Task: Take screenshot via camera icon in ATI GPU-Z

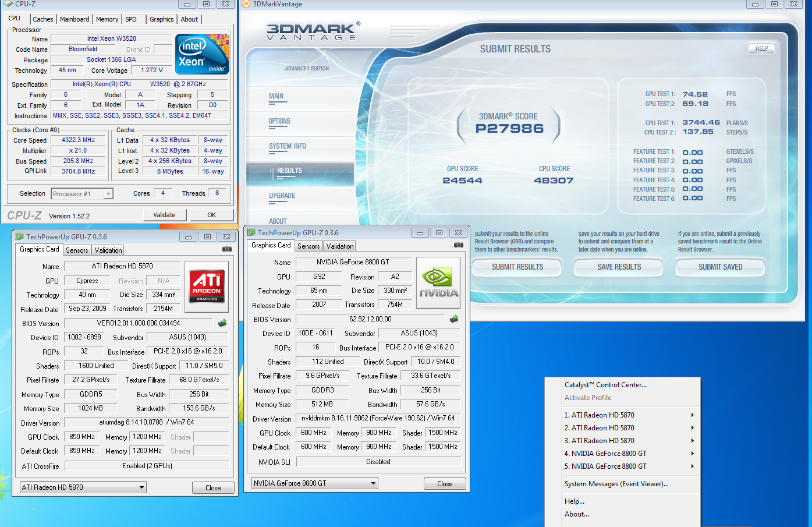Action: pos(227,249)
